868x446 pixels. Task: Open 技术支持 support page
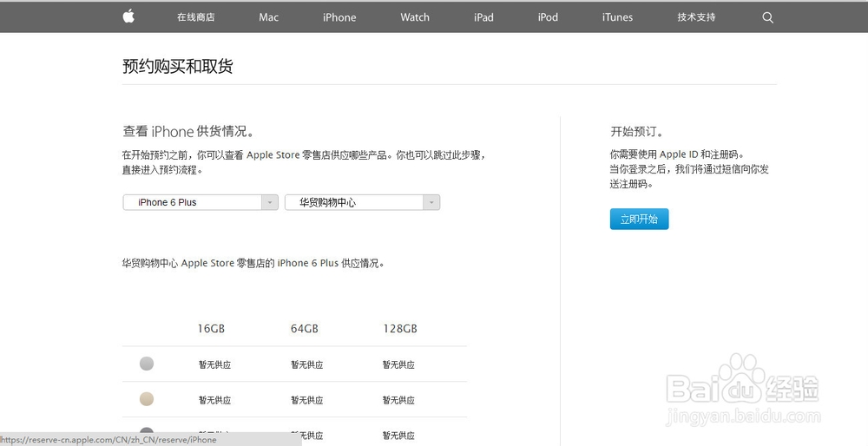[696, 17]
